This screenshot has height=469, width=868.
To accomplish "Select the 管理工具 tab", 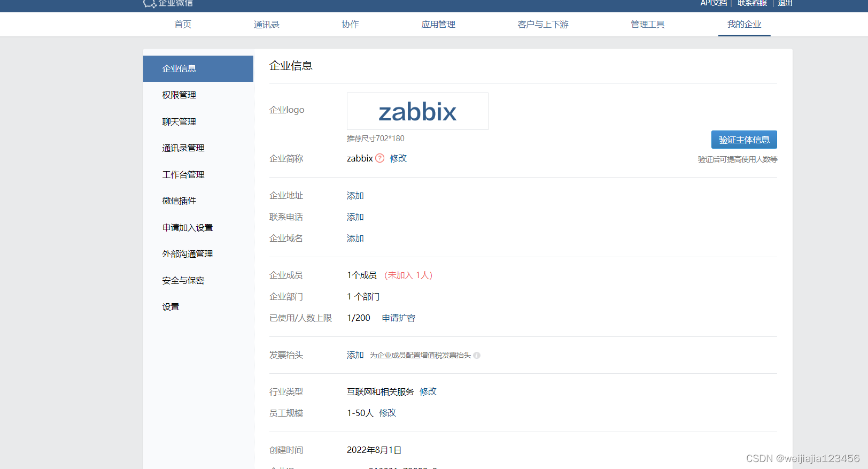I will [648, 25].
